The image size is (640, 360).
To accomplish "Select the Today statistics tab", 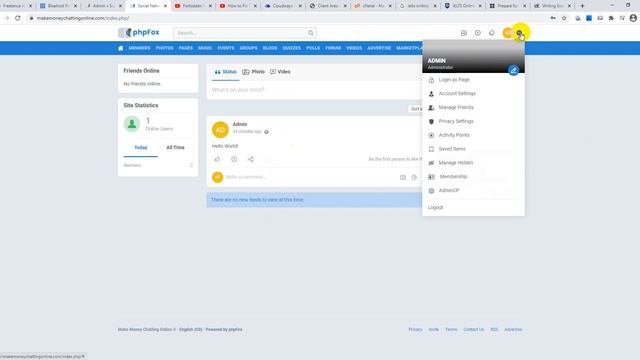I will pyautogui.click(x=141, y=147).
